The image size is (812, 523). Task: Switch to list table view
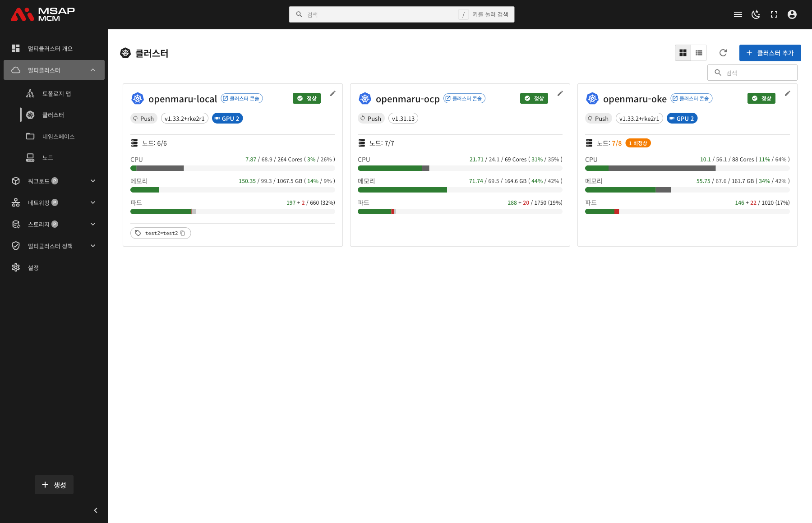pyautogui.click(x=699, y=53)
